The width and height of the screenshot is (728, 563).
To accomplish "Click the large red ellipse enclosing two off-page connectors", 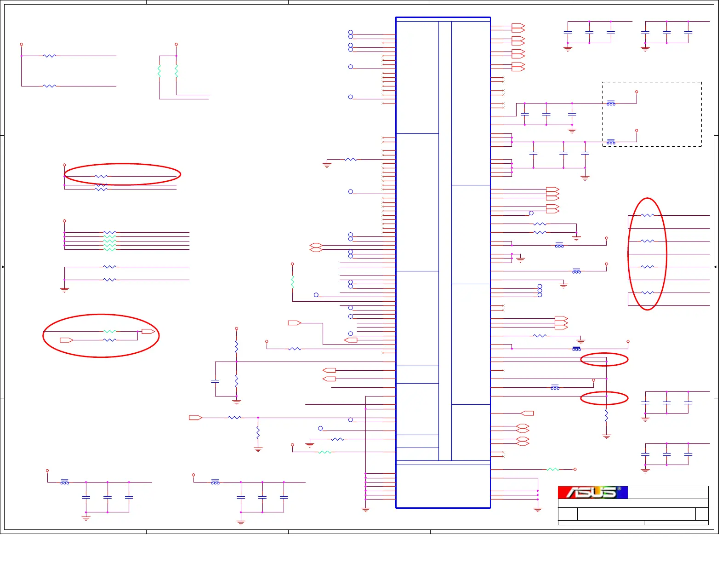I will point(101,336).
